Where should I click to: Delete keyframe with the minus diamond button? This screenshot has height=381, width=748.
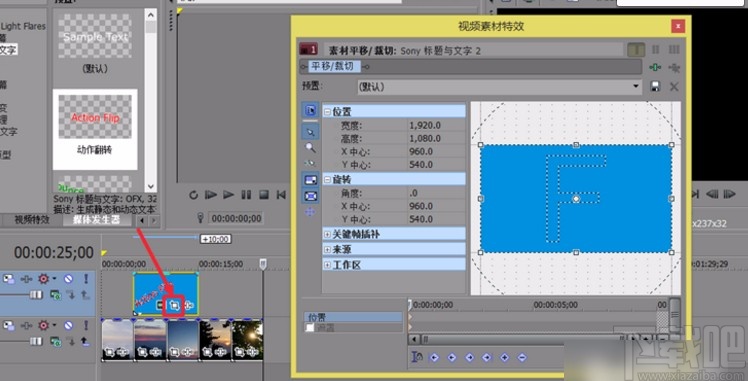coord(522,357)
